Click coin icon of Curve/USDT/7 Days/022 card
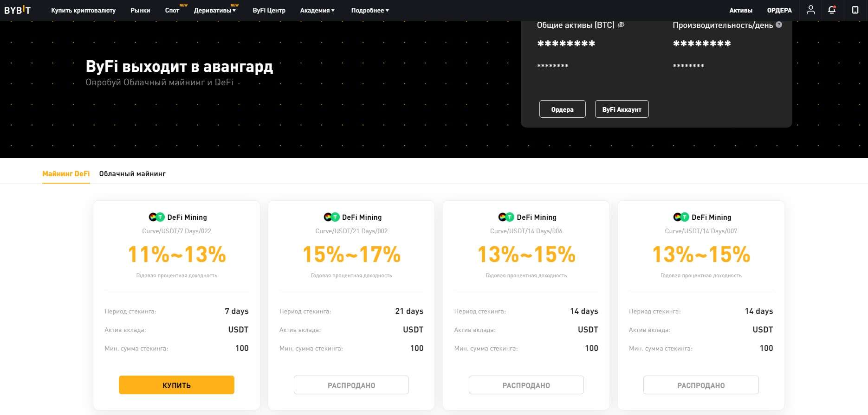Screen dimensions: 868x415 click(156, 217)
